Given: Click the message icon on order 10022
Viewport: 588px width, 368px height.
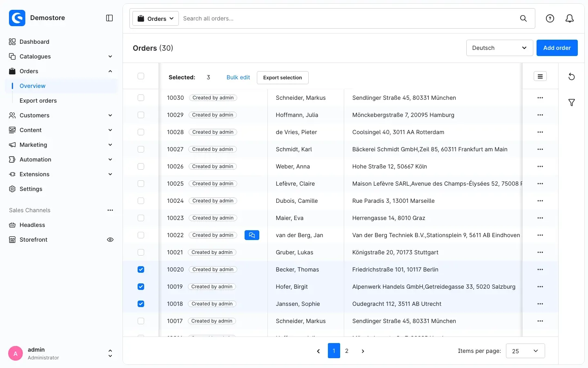Looking at the screenshot, I should (252, 235).
